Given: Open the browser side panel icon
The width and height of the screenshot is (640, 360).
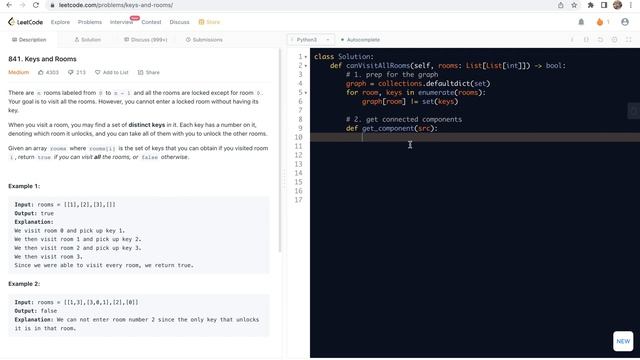Looking at the screenshot, I should click(x=604, y=5).
